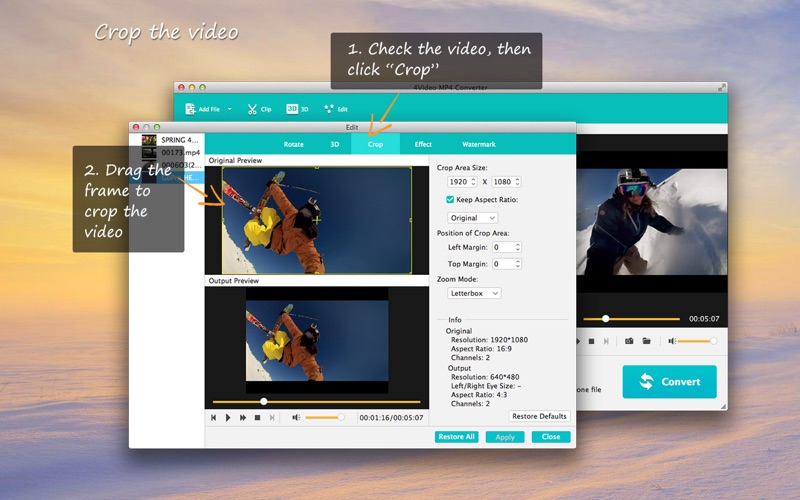Image resolution: width=800 pixels, height=500 pixels.
Task: Open the Original aspect ratio dropdown
Action: click(x=472, y=218)
